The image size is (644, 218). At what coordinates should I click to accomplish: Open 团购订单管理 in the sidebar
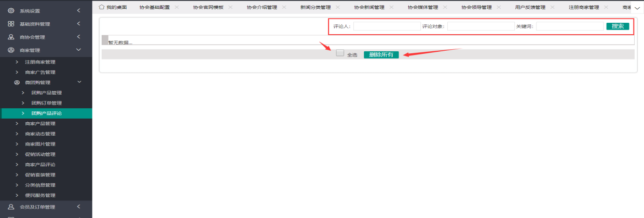46,103
